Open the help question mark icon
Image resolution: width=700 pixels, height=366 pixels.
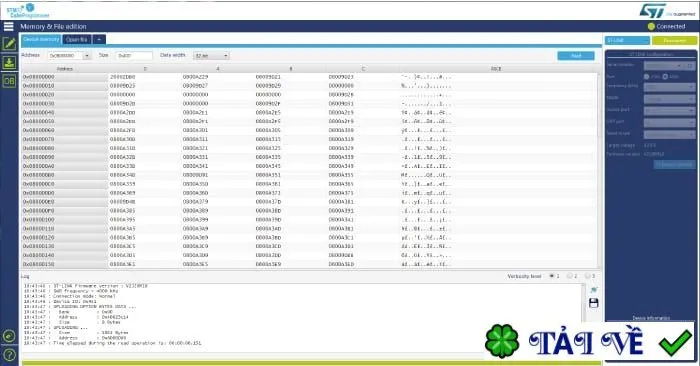[9, 355]
